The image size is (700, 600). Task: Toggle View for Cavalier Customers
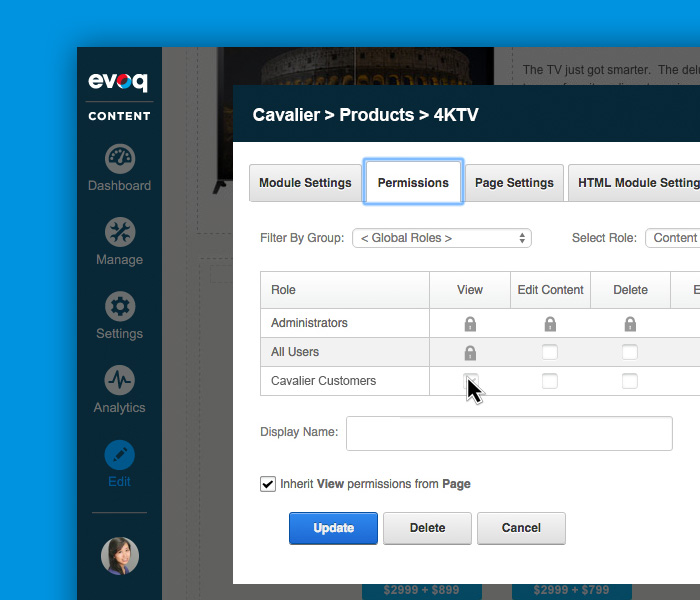471,380
